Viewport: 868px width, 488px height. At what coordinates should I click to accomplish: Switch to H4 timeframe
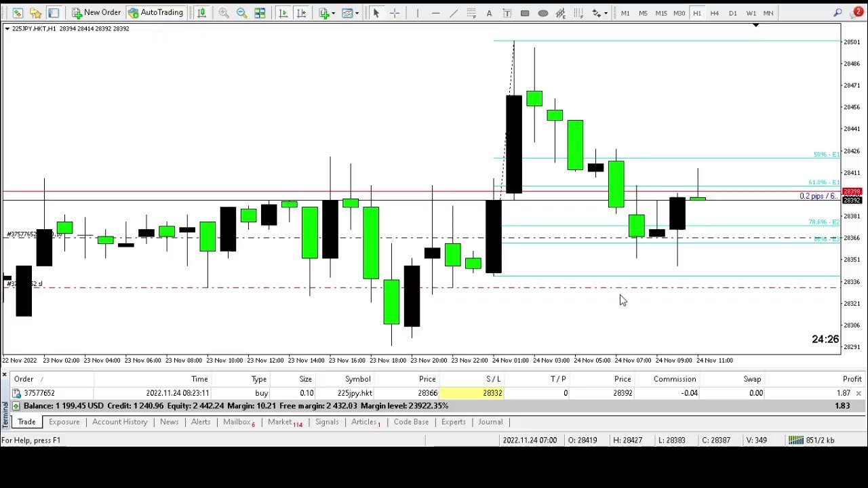715,13
